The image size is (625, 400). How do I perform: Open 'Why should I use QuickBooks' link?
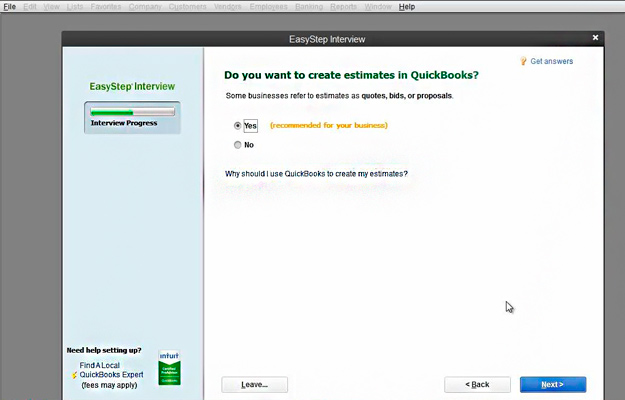pos(316,174)
